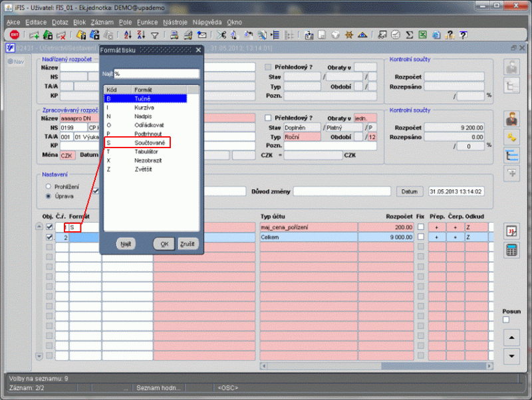Open the Nástroje menu
This screenshot has height=400, width=532.
point(175,22)
